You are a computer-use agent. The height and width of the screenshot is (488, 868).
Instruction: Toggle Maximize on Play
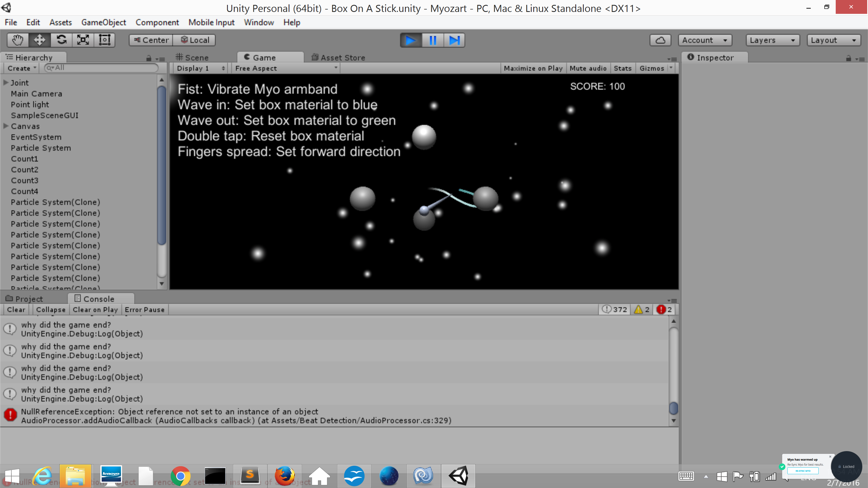[x=533, y=68]
